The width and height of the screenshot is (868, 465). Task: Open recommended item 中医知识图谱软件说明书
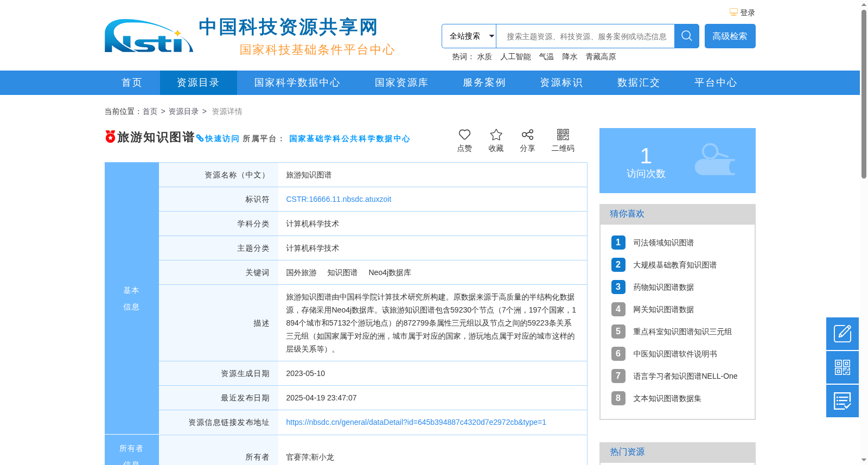click(x=675, y=354)
